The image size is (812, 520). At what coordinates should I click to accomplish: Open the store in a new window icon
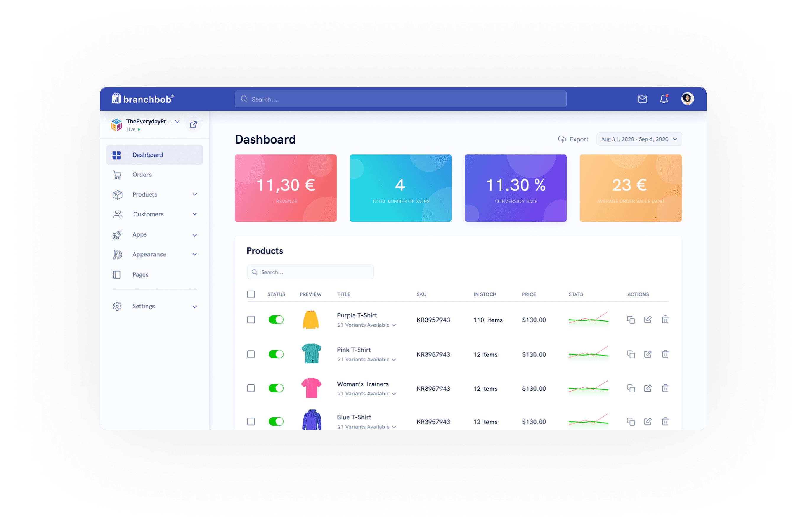click(x=193, y=125)
